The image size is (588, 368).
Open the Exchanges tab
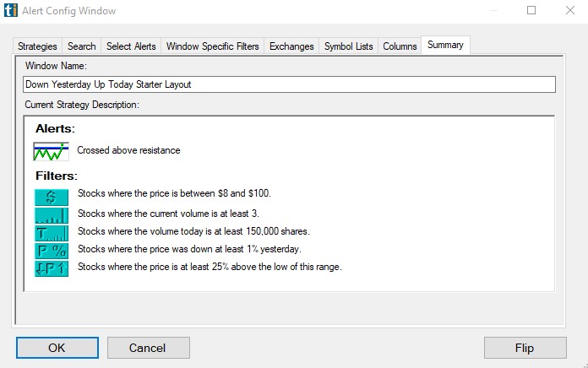(291, 46)
